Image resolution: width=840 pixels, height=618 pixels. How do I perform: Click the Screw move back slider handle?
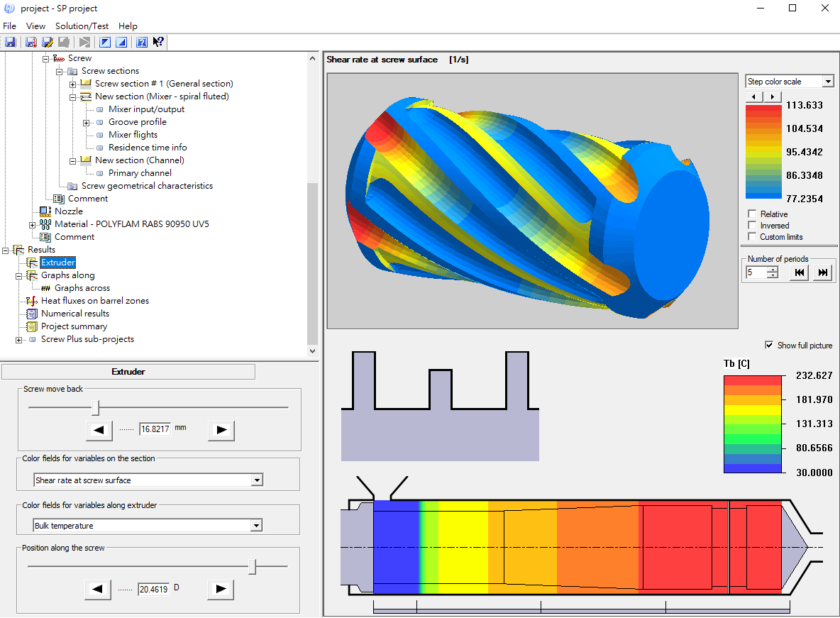[96, 408]
